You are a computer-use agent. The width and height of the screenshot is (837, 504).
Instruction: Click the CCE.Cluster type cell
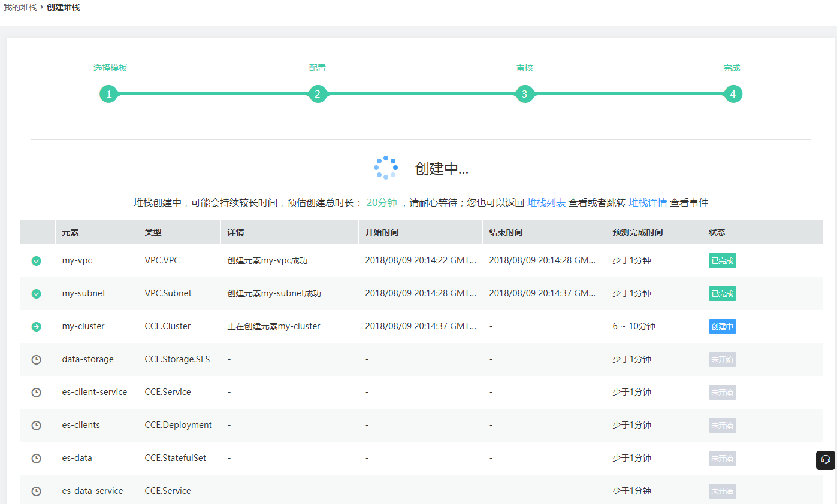click(168, 327)
